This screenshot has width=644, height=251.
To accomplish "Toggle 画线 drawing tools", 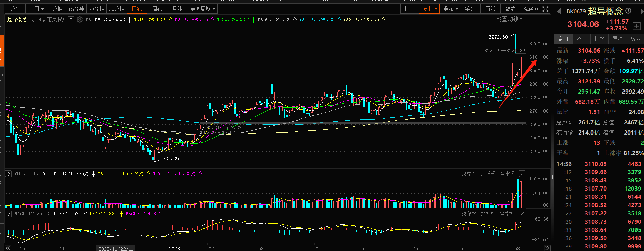I will pos(490,9).
